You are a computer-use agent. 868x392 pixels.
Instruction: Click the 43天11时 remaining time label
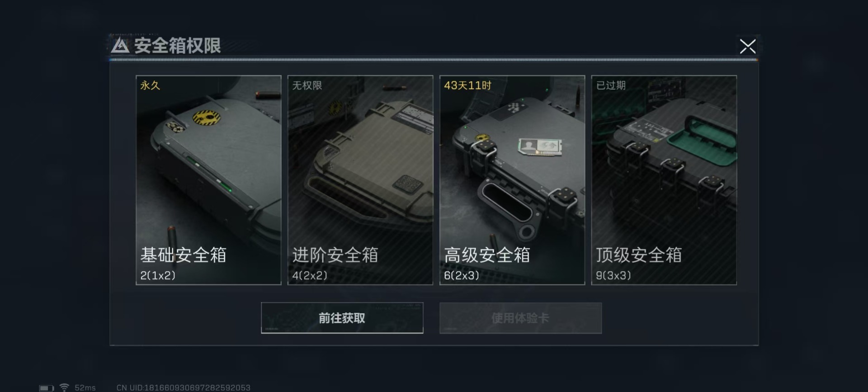pos(467,85)
